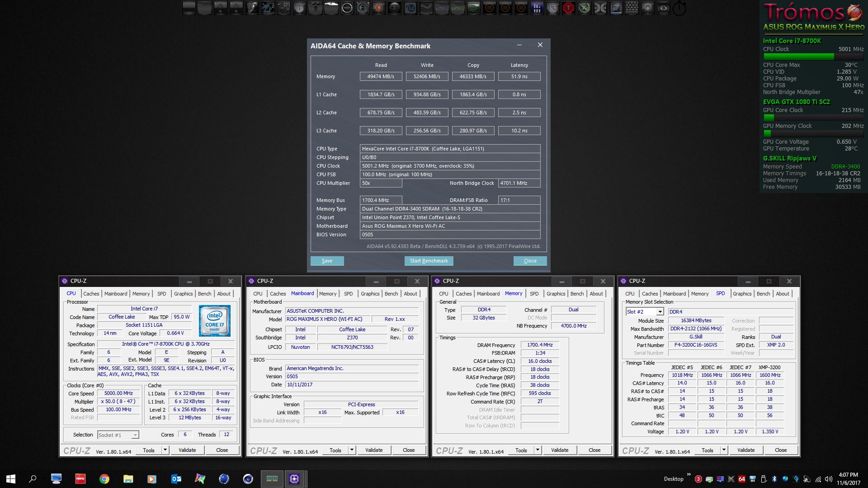Select Mainboard tab in CPU-Z SPD window

(675, 294)
